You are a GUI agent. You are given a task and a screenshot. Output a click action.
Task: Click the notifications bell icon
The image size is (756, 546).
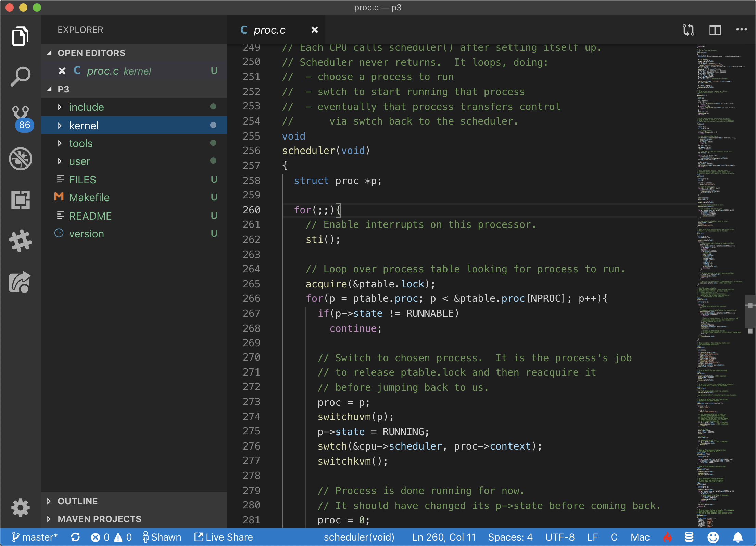click(x=738, y=537)
